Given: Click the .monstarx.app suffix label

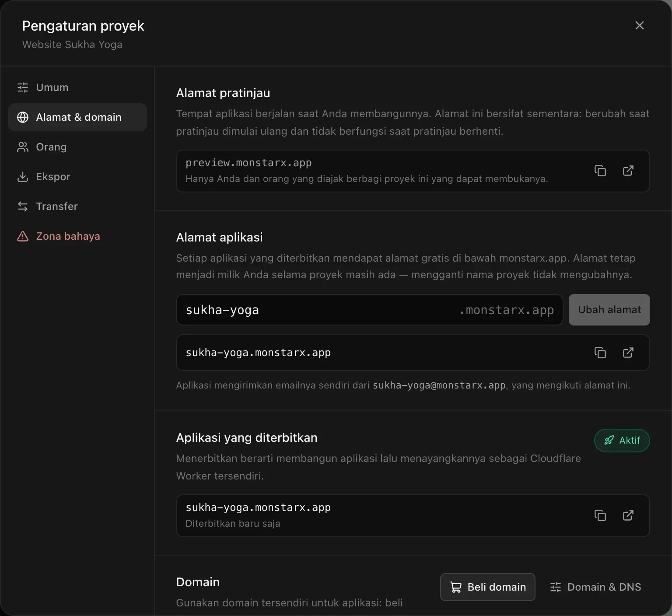Looking at the screenshot, I should click(506, 310).
